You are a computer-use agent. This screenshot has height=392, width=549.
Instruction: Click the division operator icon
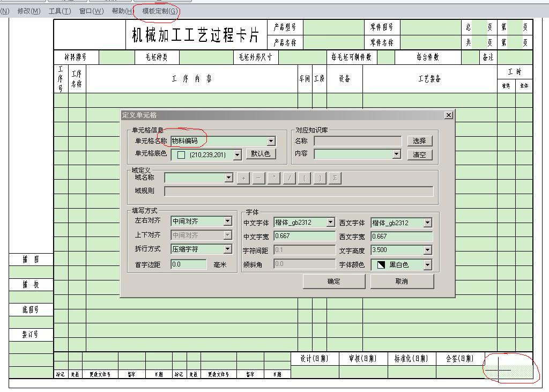(288, 177)
